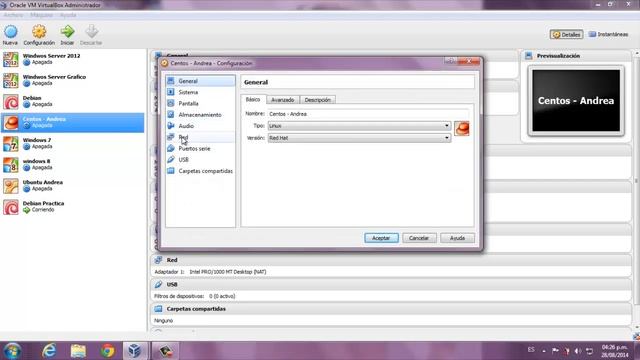Click the Cancelar button
This screenshot has height=360, width=640.
click(x=419, y=238)
